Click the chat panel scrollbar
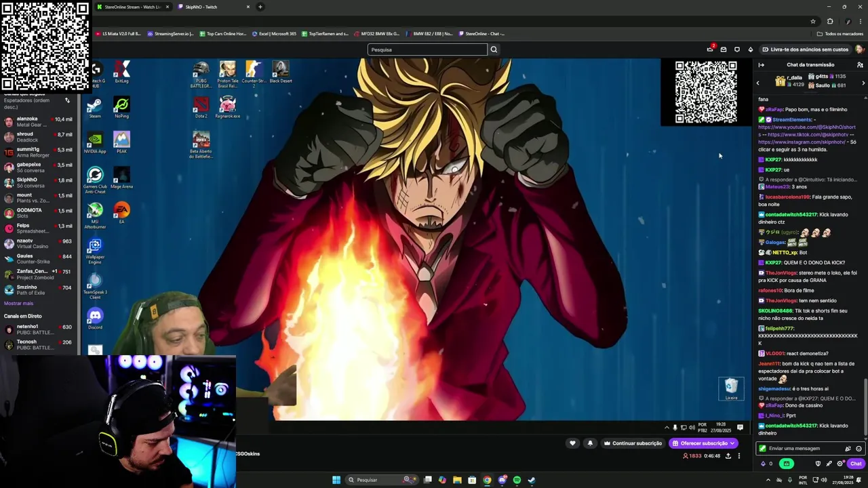The width and height of the screenshot is (868, 488). coord(865,407)
